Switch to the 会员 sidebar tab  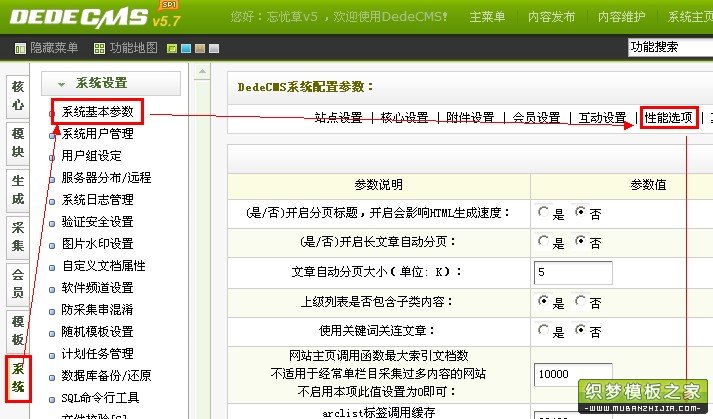(18, 283)
